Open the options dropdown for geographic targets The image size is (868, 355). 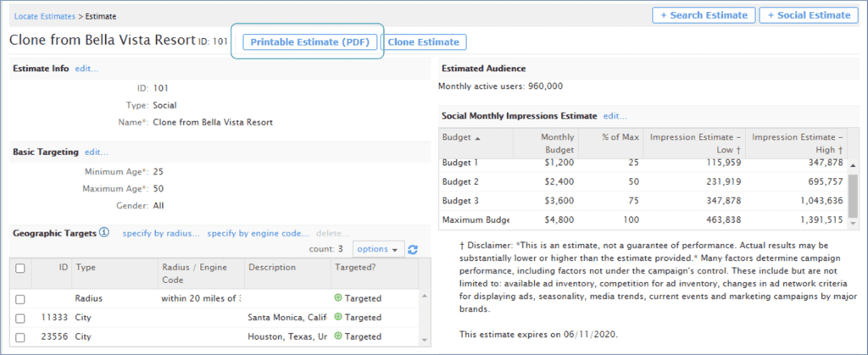click(378, 249)
